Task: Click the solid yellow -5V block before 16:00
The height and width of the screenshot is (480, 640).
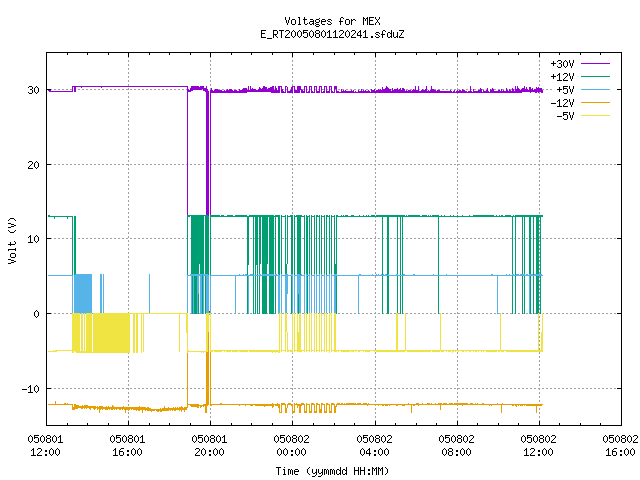Action: (111, 333)
